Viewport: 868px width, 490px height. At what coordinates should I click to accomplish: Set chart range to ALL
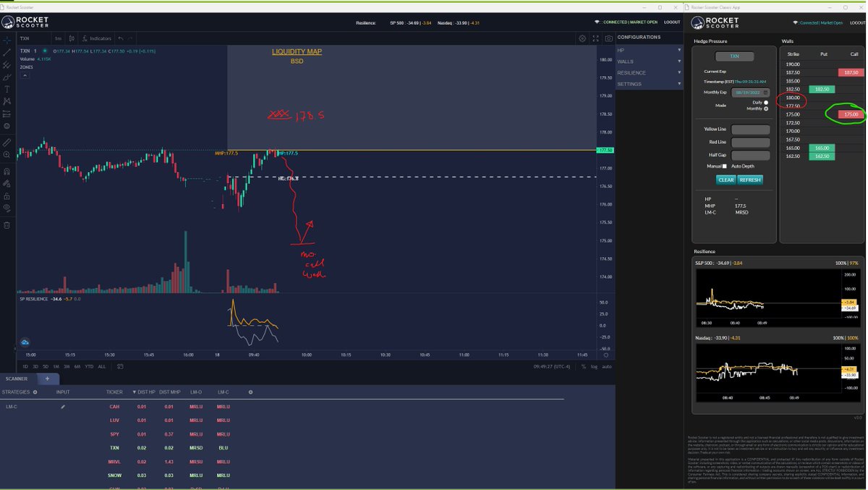pyautogui.click(x=101, y=366)
